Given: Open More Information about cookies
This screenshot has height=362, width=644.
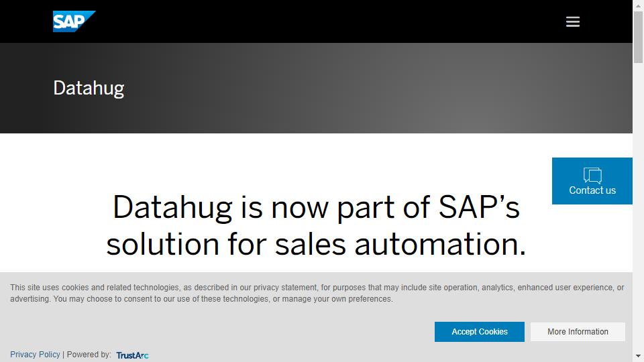Looking at the screenshot, I should coord(578,332).
